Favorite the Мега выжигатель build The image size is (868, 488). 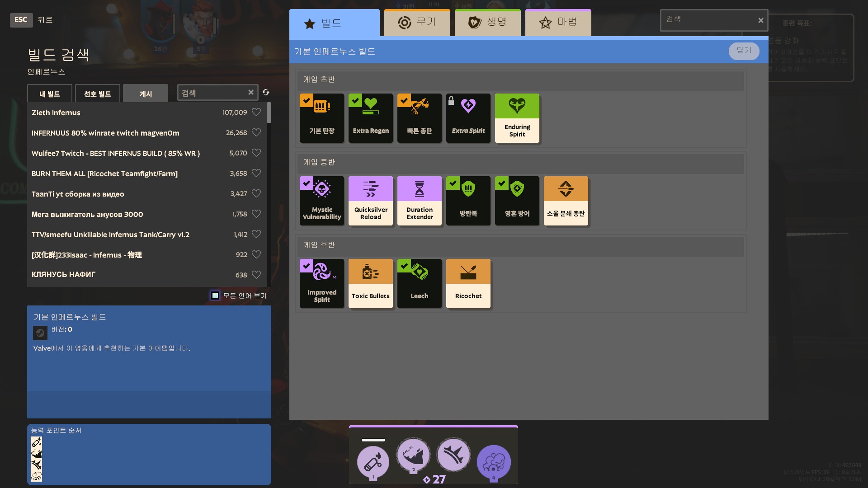[x=256, y=214]
